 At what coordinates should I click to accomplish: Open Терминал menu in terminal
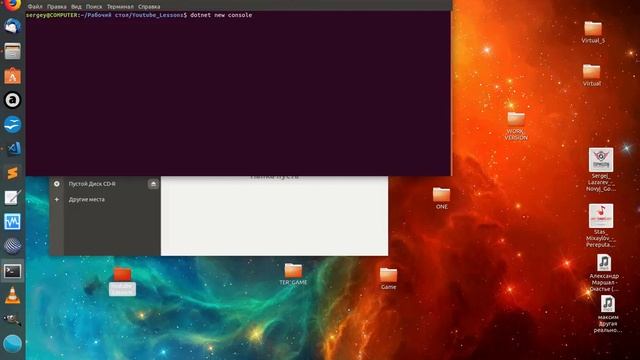120,7
